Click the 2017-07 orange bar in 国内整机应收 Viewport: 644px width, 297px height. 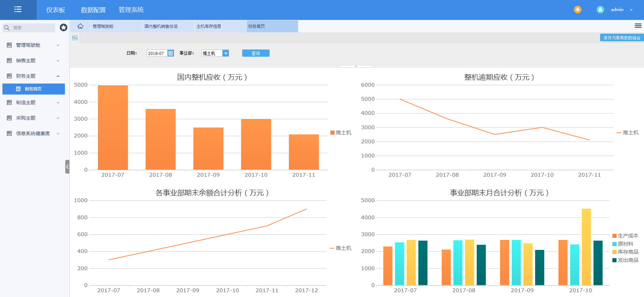pyautogui.click(x=113, y=127)
